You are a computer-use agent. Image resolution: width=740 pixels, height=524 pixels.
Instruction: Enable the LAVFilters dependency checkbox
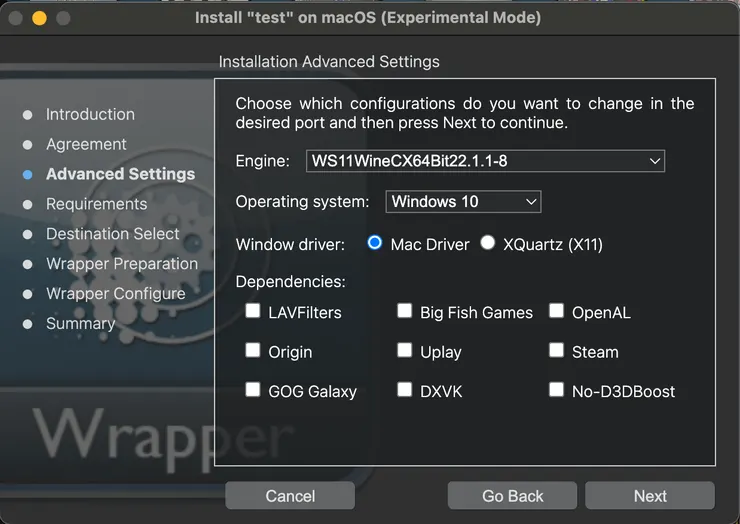[x=253, y=311]
